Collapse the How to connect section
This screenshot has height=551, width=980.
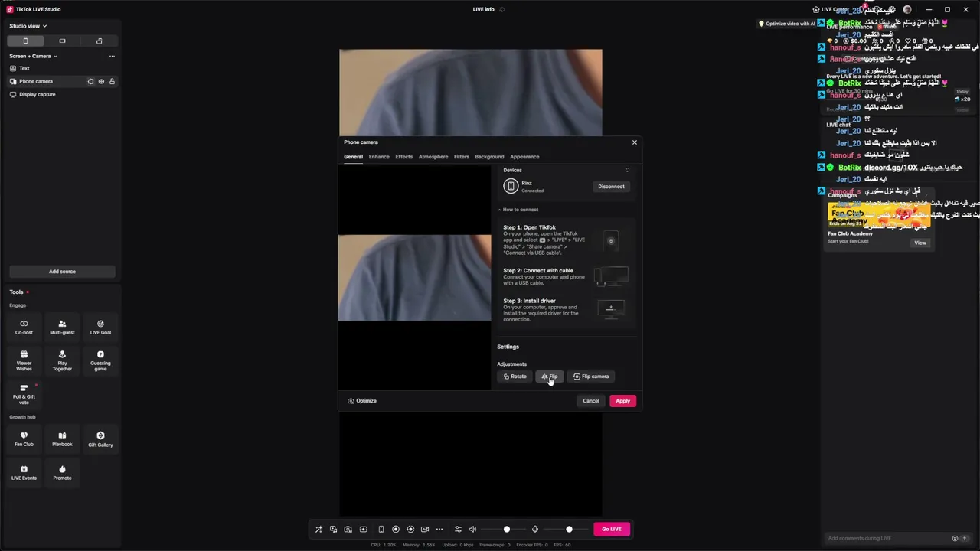click(518, 210)
